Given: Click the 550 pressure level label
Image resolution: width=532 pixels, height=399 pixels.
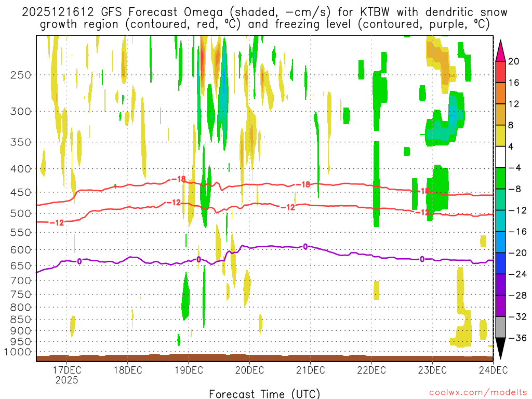Looking at the screenshot, I should click(x=21, y=232).
